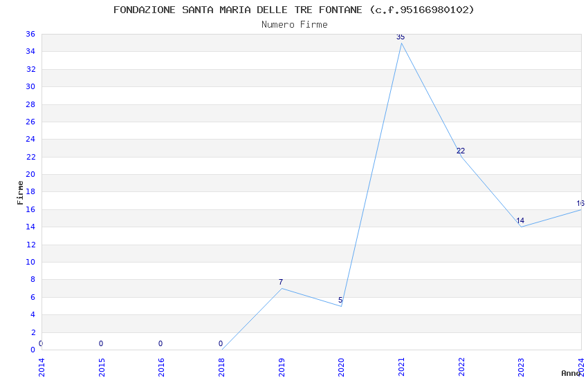
Task: Click the y-axis tick label 12
Action: pos(30,245)
